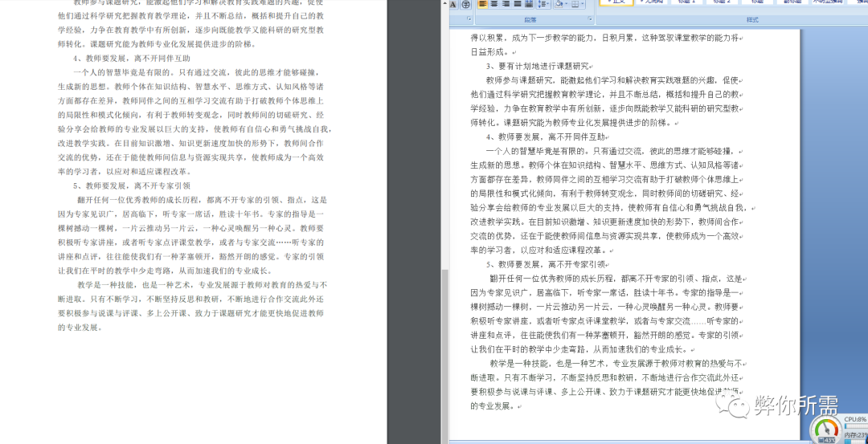Click heading 5、教师要发展，离不开专家引领 in left document
868x444 pixels.
pyautogui.click(x=131, y=185)
